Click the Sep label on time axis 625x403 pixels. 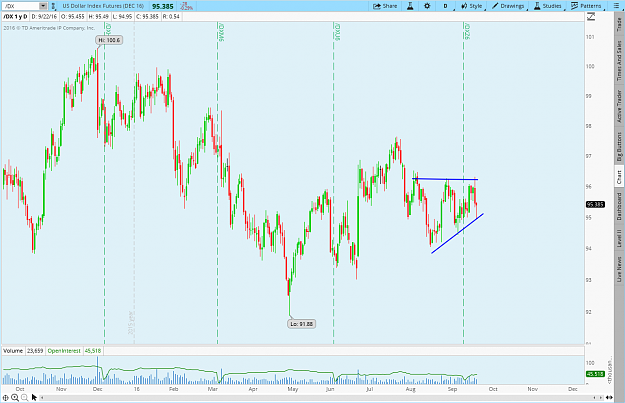452,389
